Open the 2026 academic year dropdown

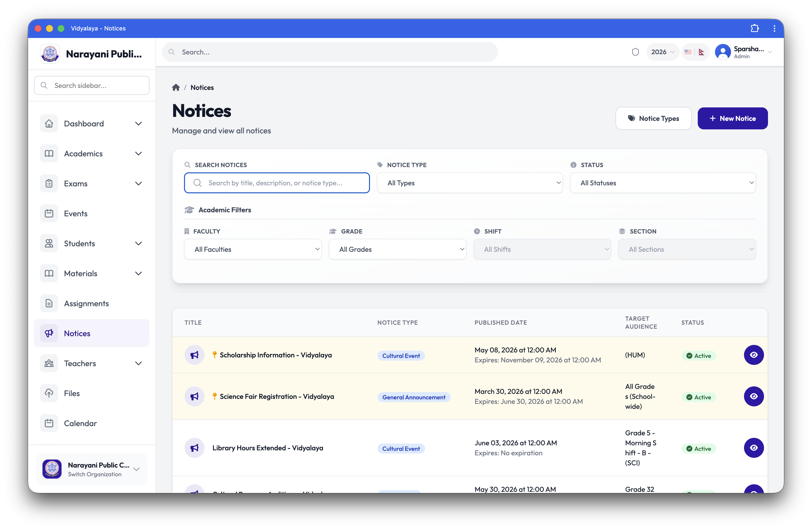662,52
